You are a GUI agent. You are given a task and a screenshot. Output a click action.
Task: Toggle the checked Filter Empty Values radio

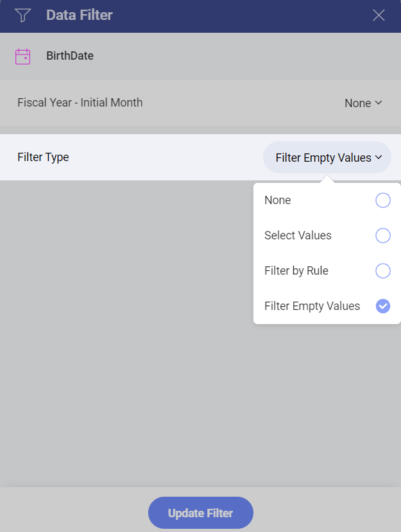(382, 306)
